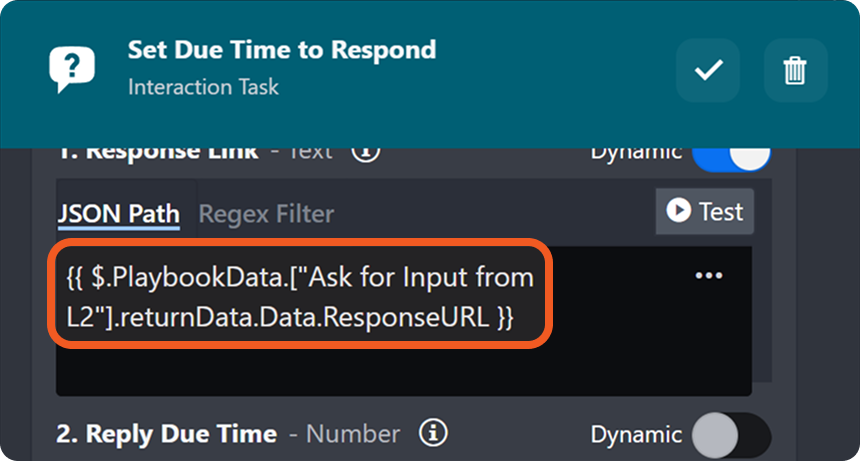Delete the task using the trash icon

[x=795, y=70]
